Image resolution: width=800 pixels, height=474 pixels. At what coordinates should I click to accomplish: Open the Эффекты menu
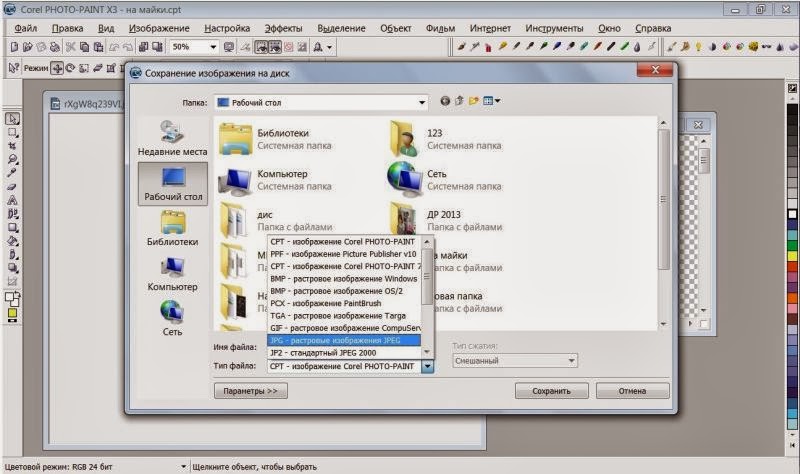pos(283,28)
